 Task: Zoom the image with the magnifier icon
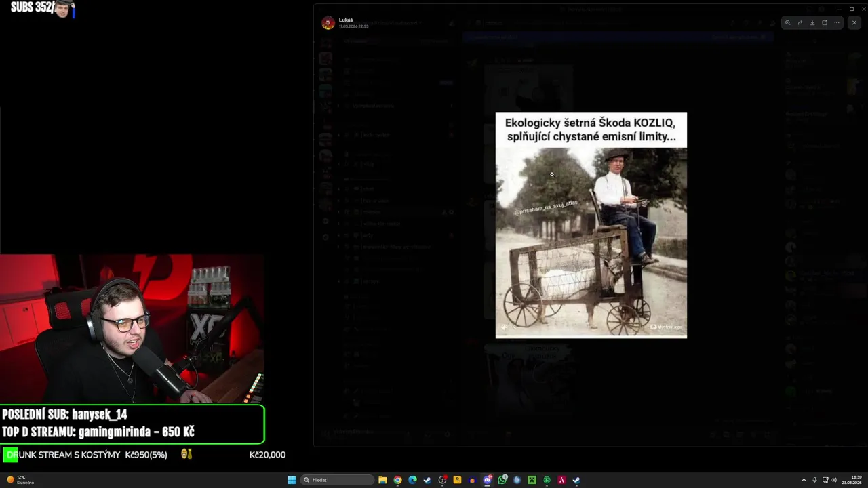[x=787, y=22]
